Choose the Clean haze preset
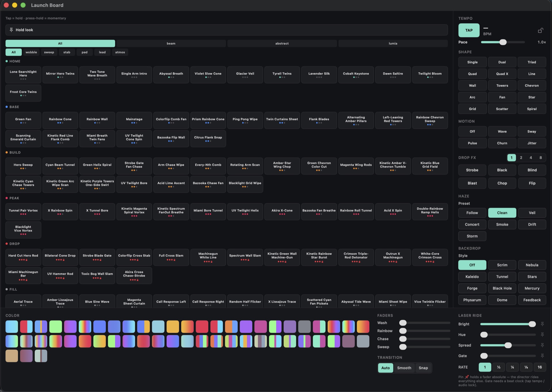Screen dimensions: 552x392 [502, 213]
